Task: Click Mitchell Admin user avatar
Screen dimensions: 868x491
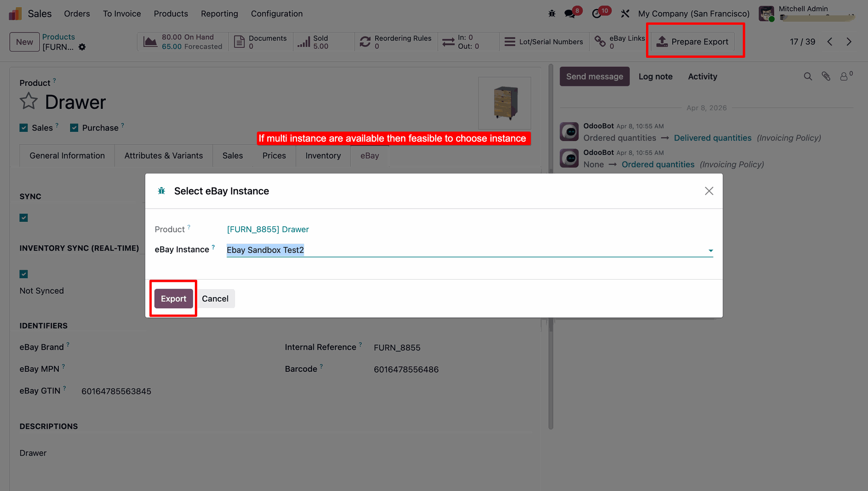Action: pyautogui.click(x=766, y=14)
